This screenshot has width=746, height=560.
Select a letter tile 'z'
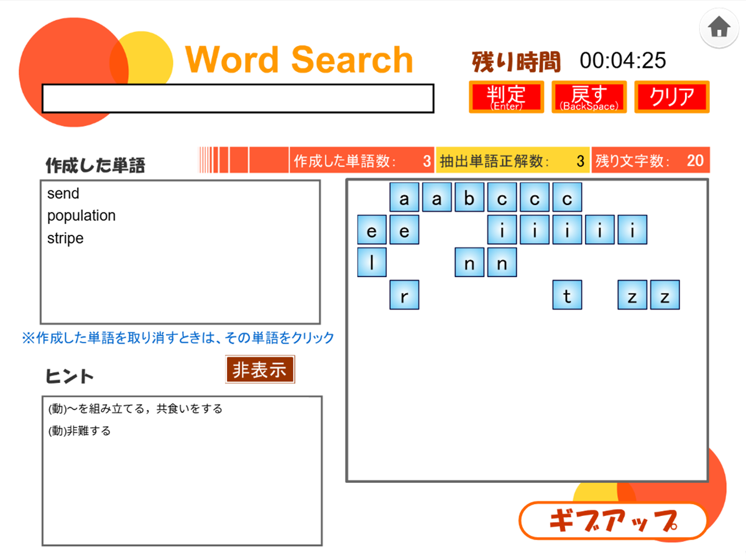point(632,295)
